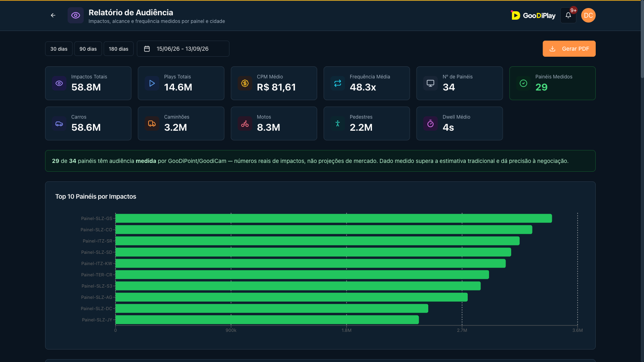This screenshot has width=644, height=362.
Task: Click the 14.6M Plays Totais value
Action: click(x=178, y=87)
